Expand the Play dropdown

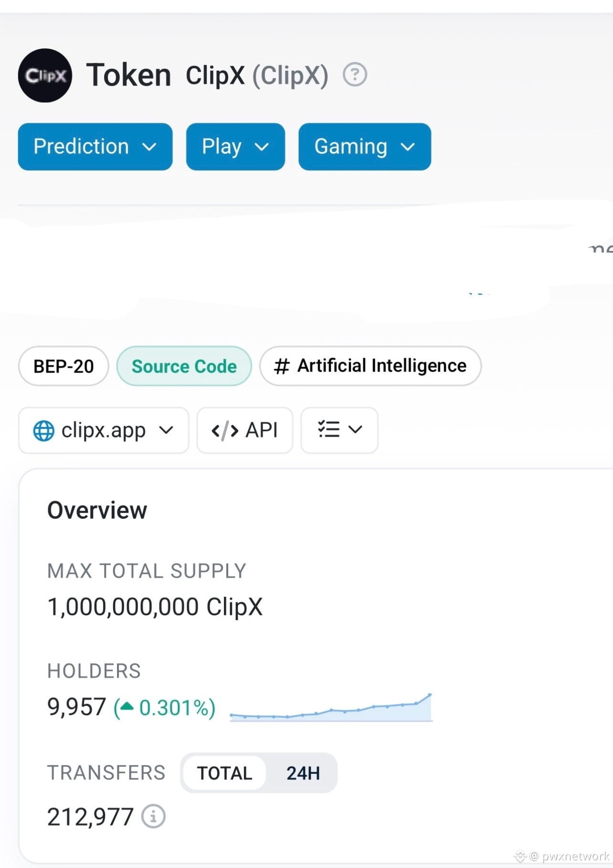click(x=235, y=146)
